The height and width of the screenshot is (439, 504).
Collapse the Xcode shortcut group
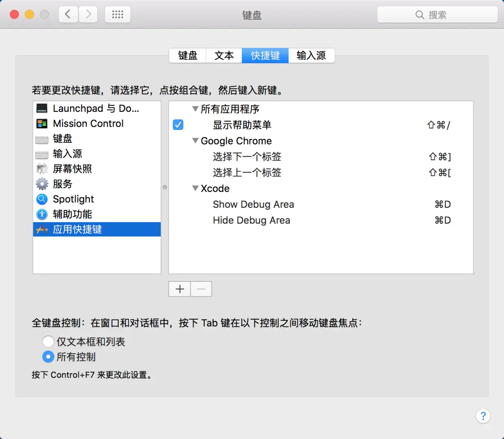(x=195, y=188)
